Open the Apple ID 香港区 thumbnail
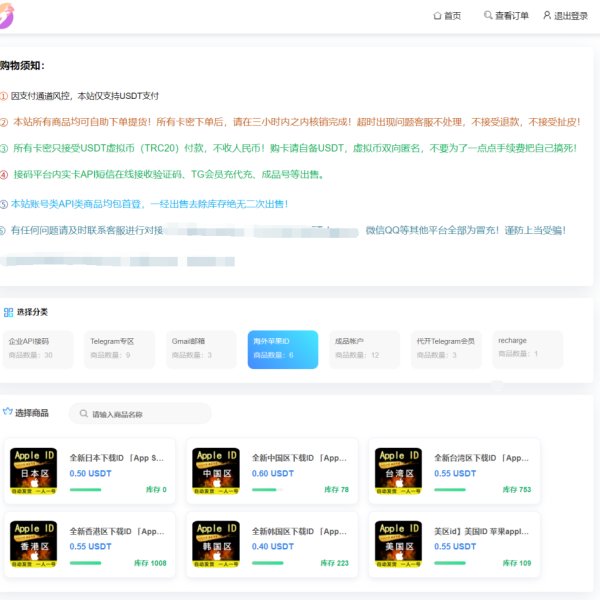 coord(34,544)
